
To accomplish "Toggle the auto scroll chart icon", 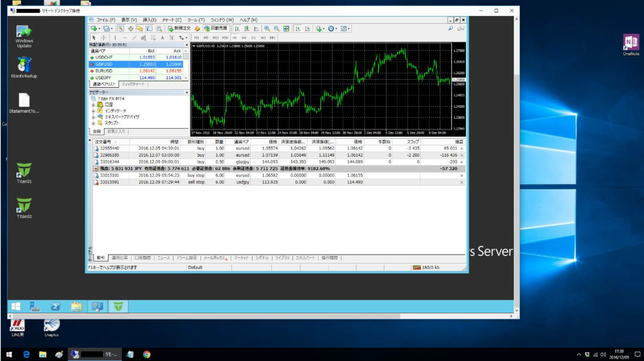I will click(x=298, y=29).
